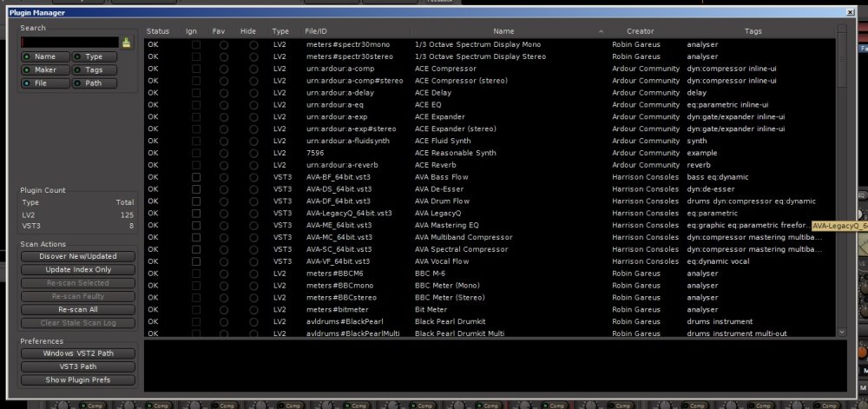Mark ACE EQ as favorite

click(x=224, y=104)
